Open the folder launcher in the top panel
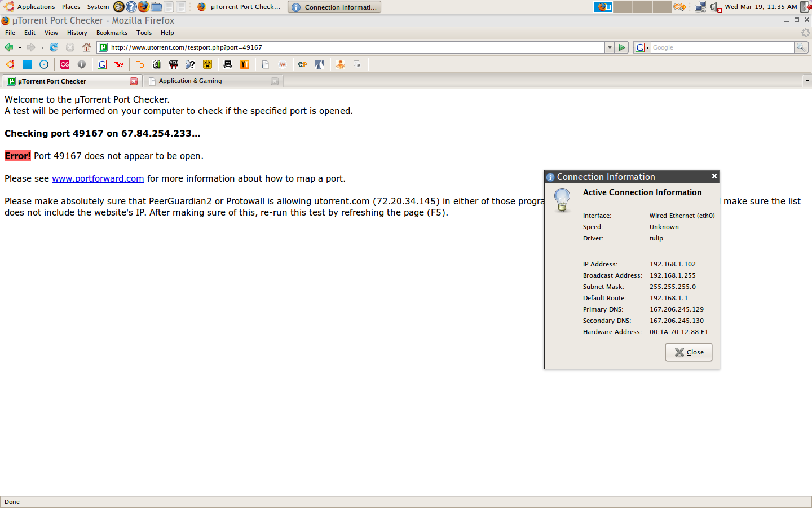The width and height of the screenshot is (812, 508). (x=156, y=7)
